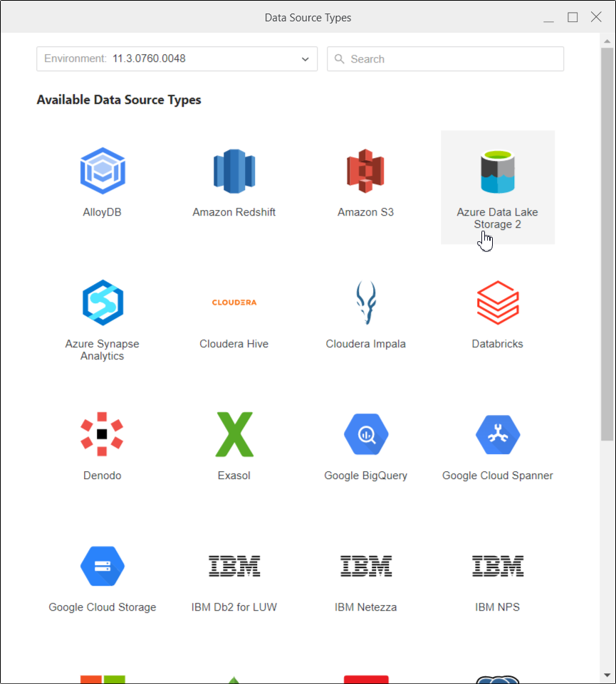Pick the Amazon S3 data source icon
Image resolution: width=616 pixels, height=684 pixels.
point(365,171)
